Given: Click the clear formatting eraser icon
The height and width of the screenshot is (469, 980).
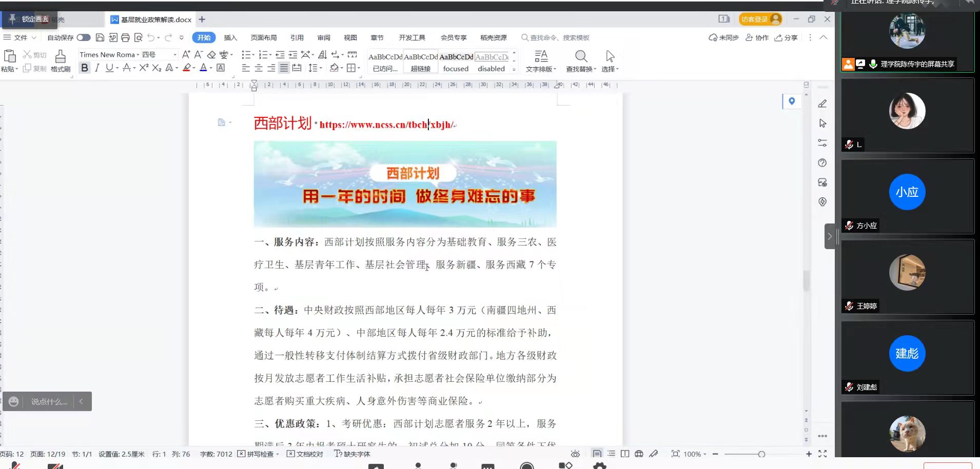Looking at the screenshot, I should point(211,54).
